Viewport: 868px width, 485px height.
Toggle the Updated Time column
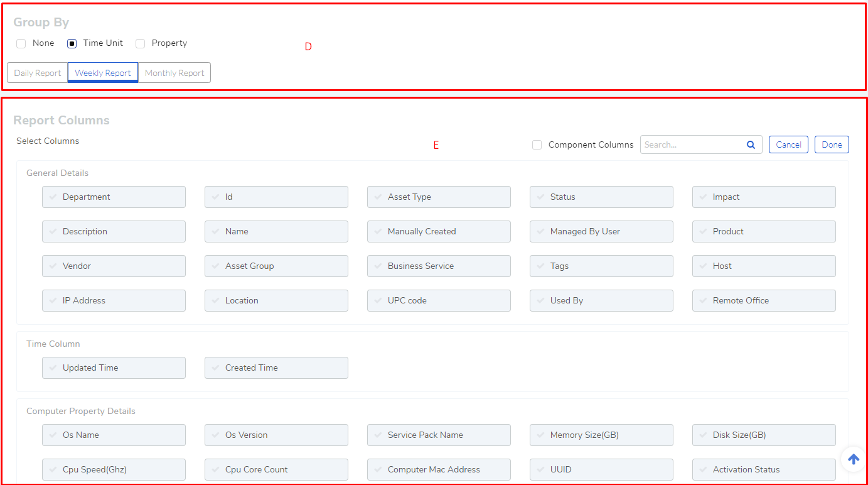point(114,368)
